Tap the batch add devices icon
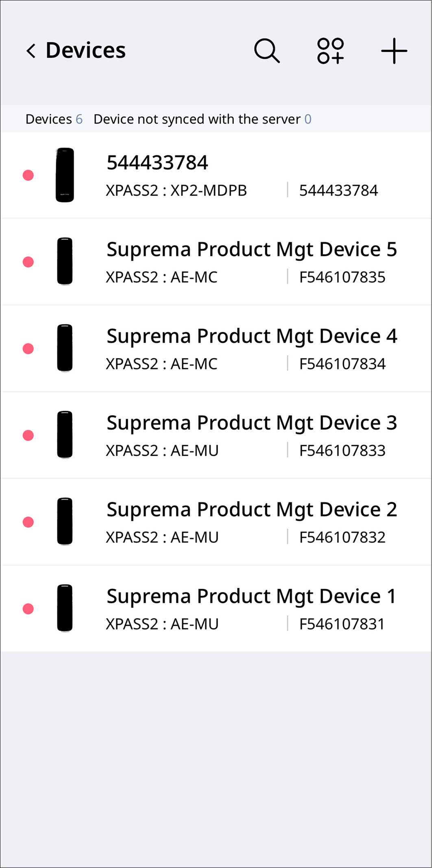 330,51
